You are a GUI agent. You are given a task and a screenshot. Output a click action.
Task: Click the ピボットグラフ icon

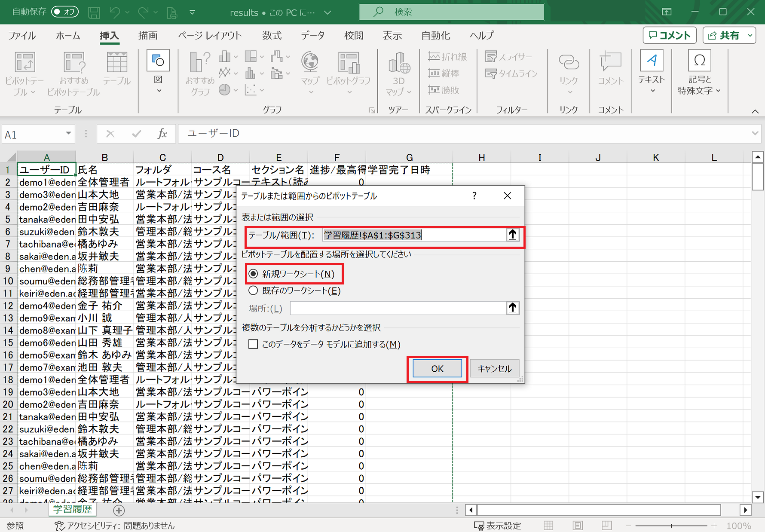coord(349,73)
